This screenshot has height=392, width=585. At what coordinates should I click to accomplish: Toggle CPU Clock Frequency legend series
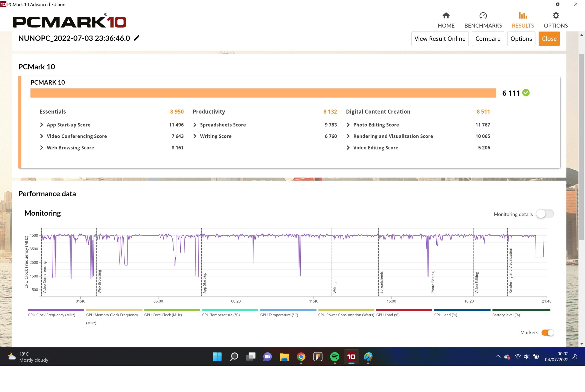pyautogui.click(x=56, y=313)
